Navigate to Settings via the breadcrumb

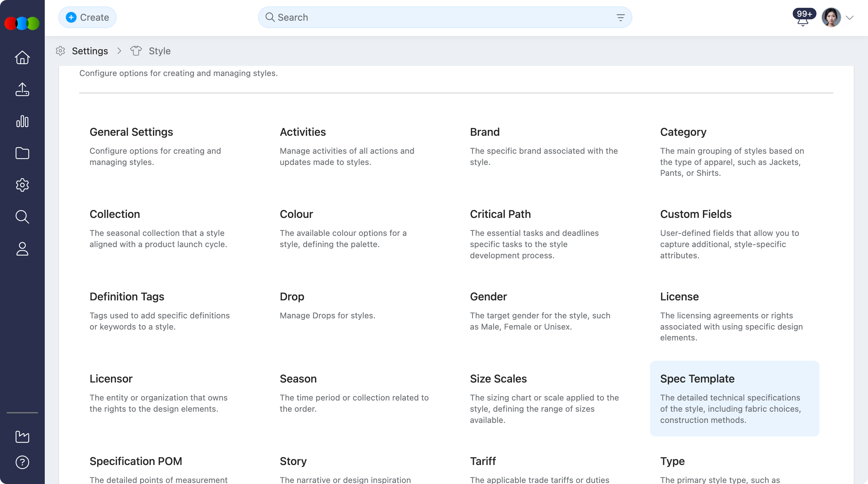click(90, 51)
